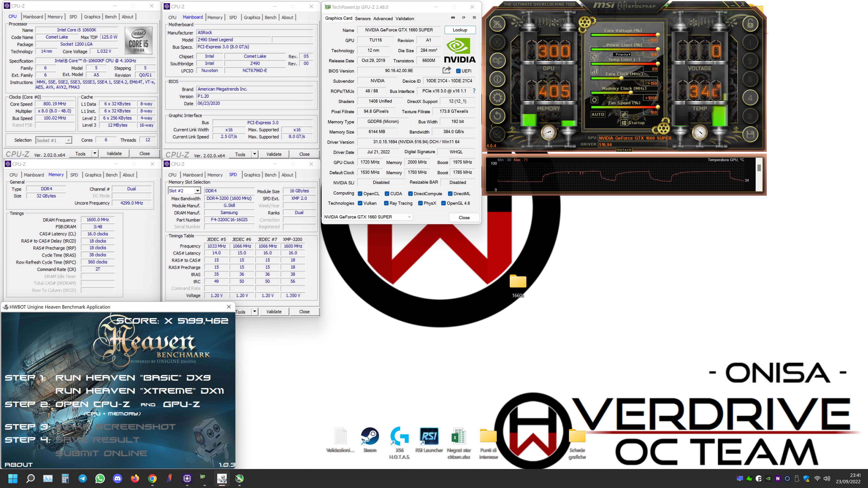Click Detach in MSI Afterburner
The height and width of the screenshot is (488, 868).
[624, 150]
